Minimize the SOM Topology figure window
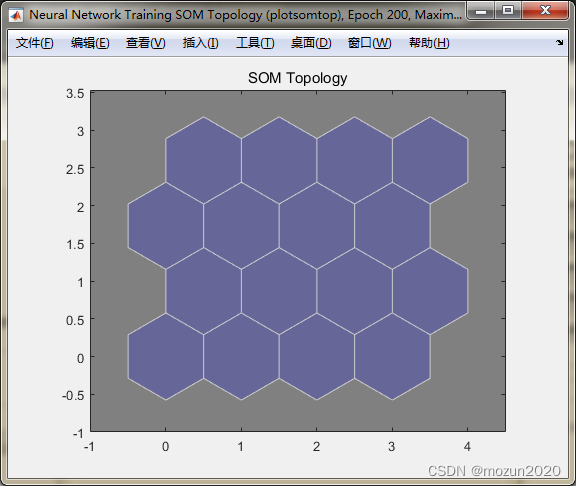Screen dimensions: 576x486 coord(481,11)
